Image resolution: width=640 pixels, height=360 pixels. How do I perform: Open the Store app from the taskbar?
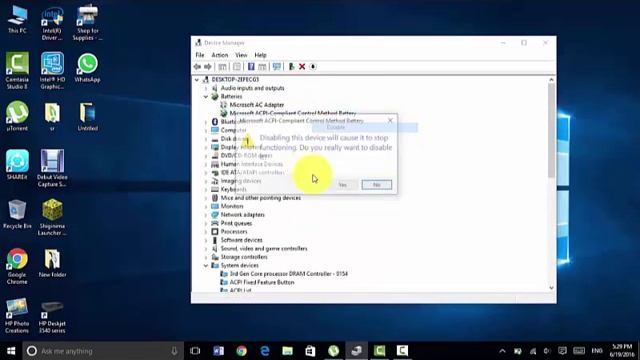click(310, 351)
